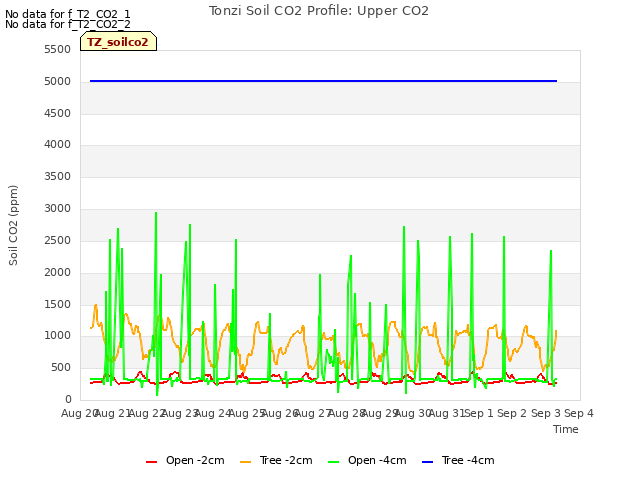Image resolution: width=640 pixels, height=480 pixels.
Task: Click the 3000 y-axis tick label
Action: click(x=58, y=209)
